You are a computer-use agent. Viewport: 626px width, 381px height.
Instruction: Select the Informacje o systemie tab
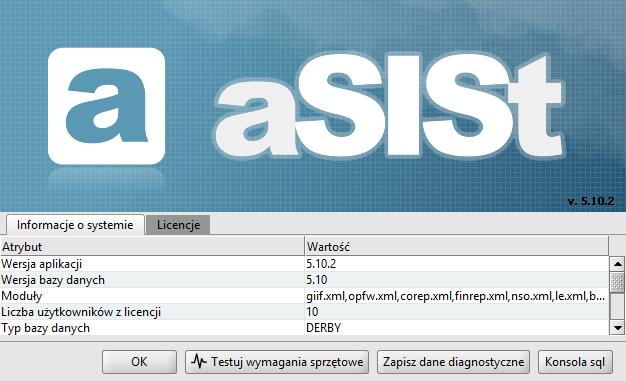point(75,225)
